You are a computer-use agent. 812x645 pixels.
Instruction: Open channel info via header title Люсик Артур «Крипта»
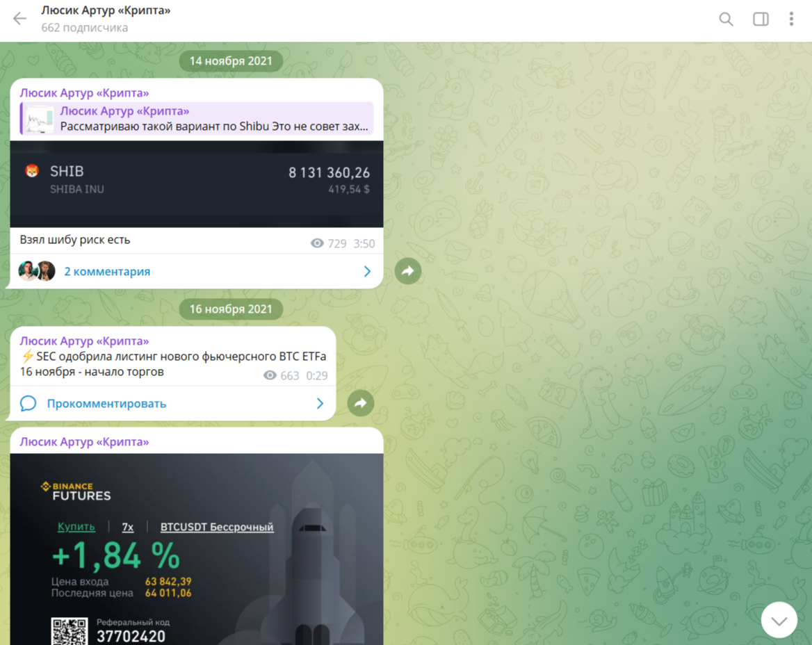106,10
